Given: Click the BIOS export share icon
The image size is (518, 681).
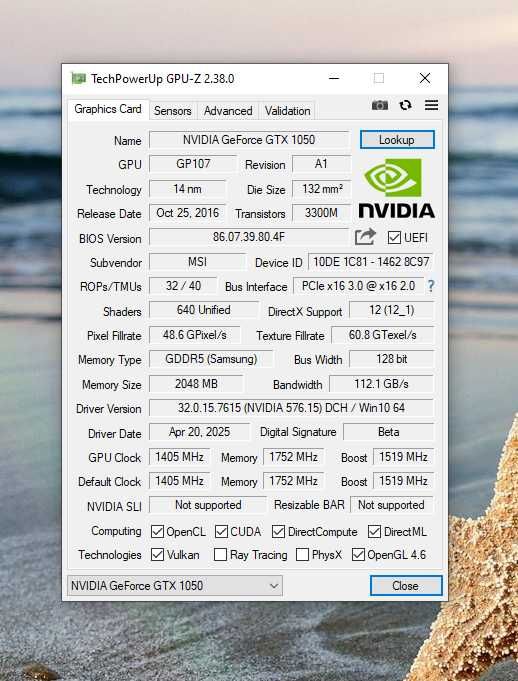Looking at the screenshot, I should 365,237.
